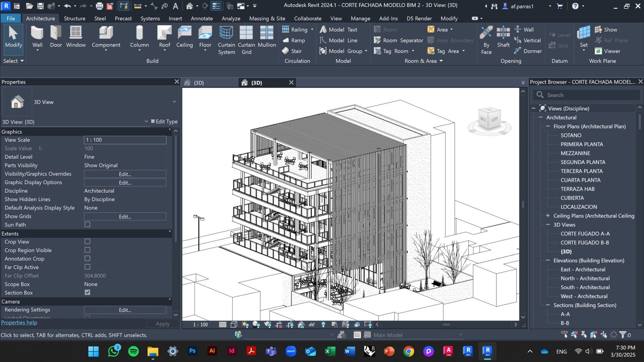Open the Properties help link

(x=19, y=322)
